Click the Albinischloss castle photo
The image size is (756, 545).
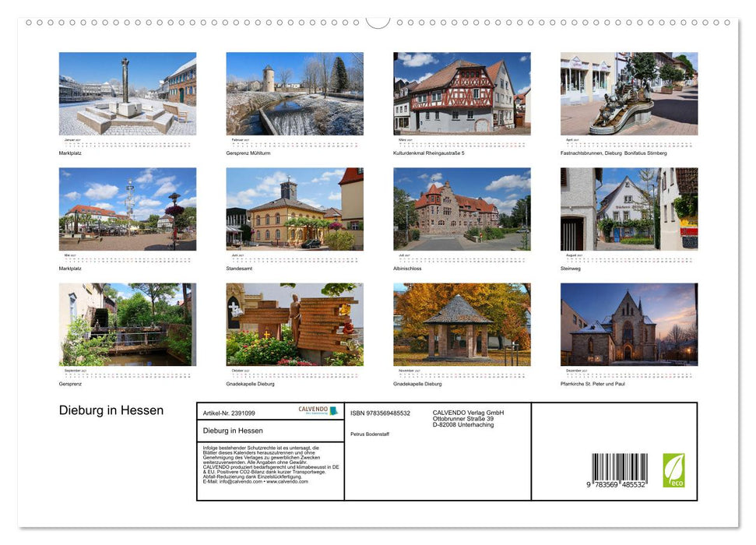point(462,209)
